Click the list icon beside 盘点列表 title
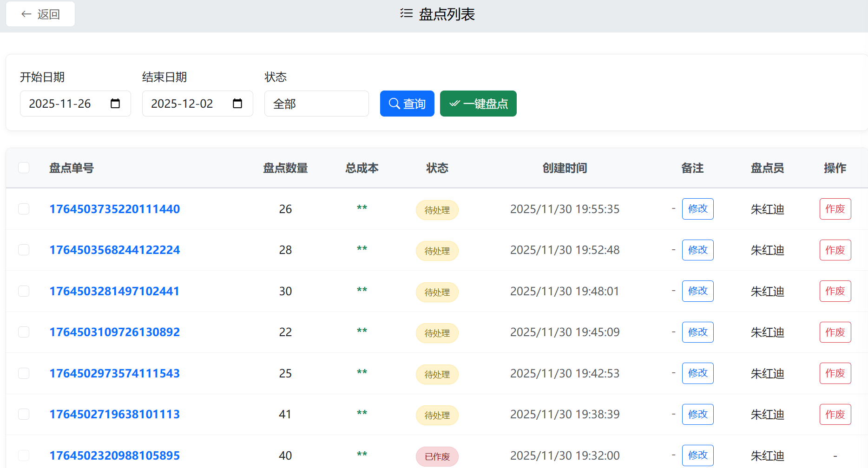This screenshot has width=868, height=468. click(404, 14)
